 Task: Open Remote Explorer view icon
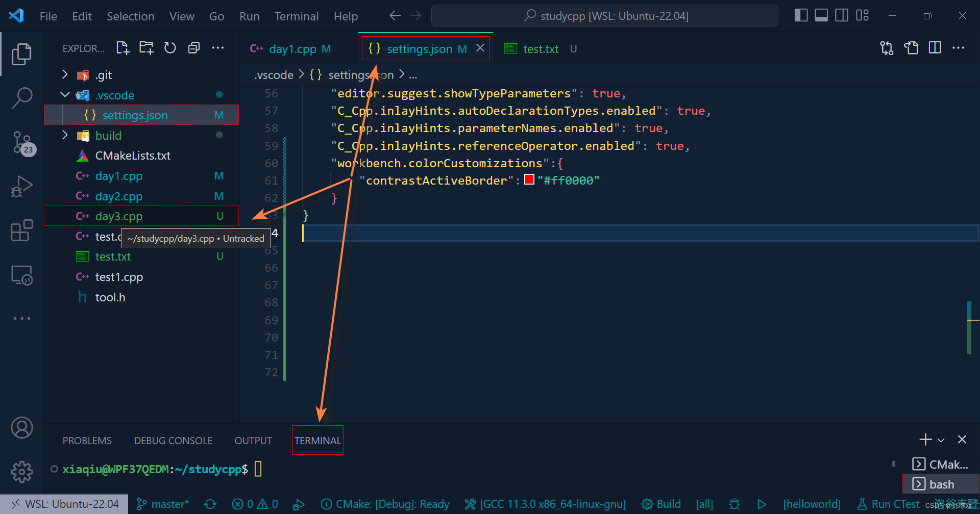[21, 275]
